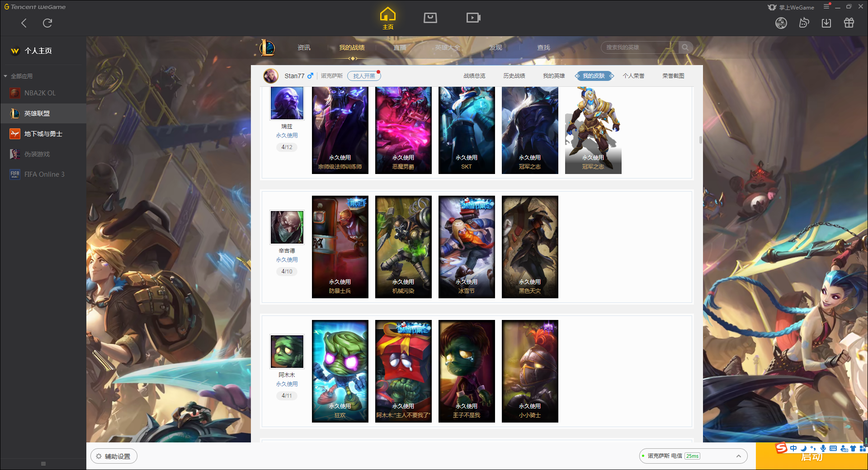Switch to 我的战绩 tab
The image size is (868, 470).
[352, 47]
